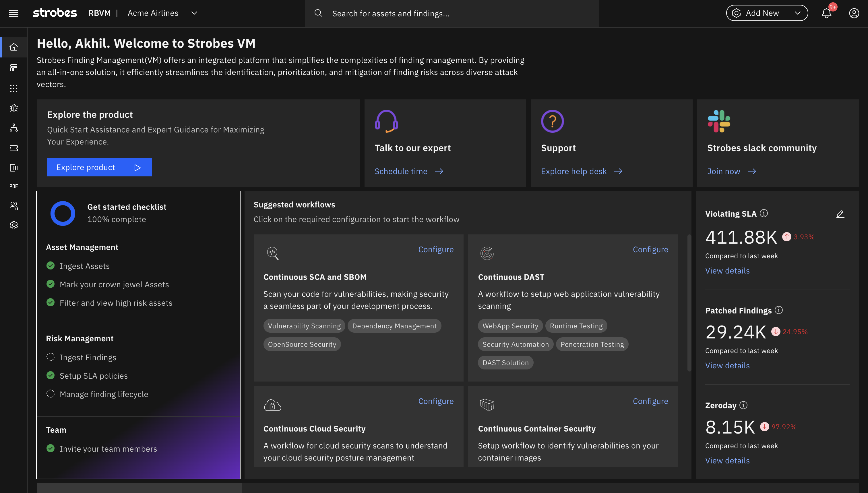
Task: Toggle Invite your team members check
Action: click(51, 448)
